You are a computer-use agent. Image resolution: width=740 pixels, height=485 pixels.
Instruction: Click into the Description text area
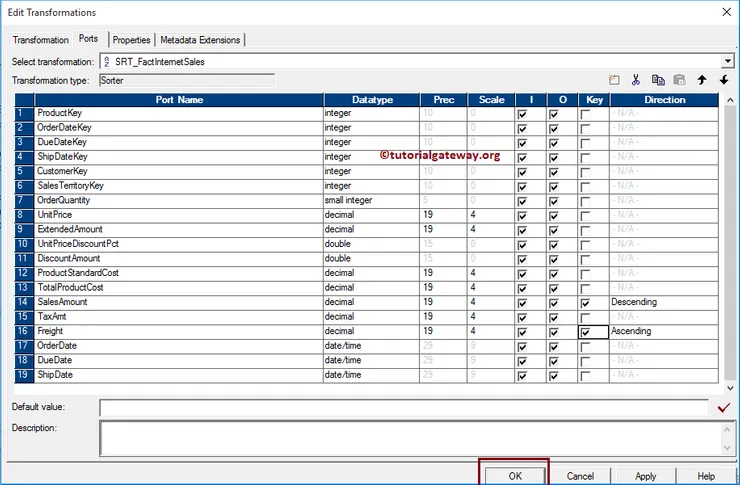pos(411,438)
